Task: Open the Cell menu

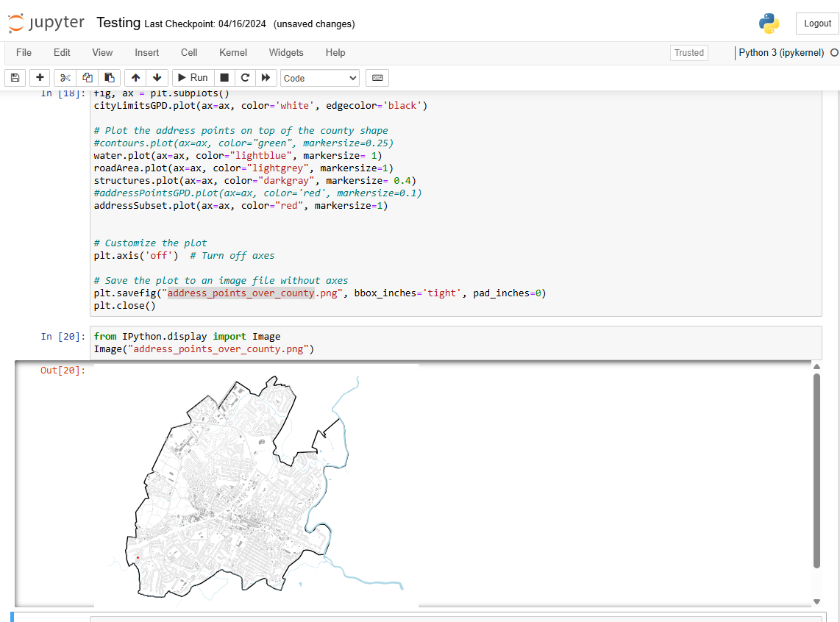Action: [189, 52]
